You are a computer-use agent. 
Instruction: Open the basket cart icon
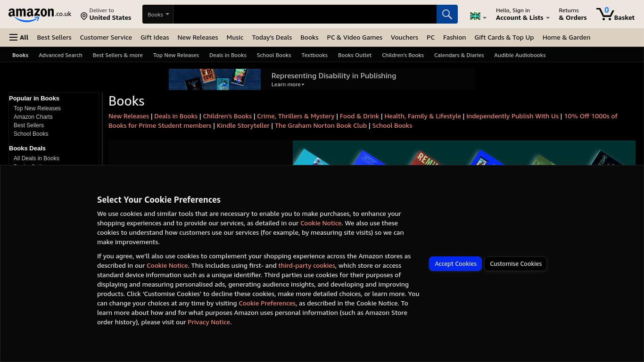pyautogui.click(x=615, y=14)
